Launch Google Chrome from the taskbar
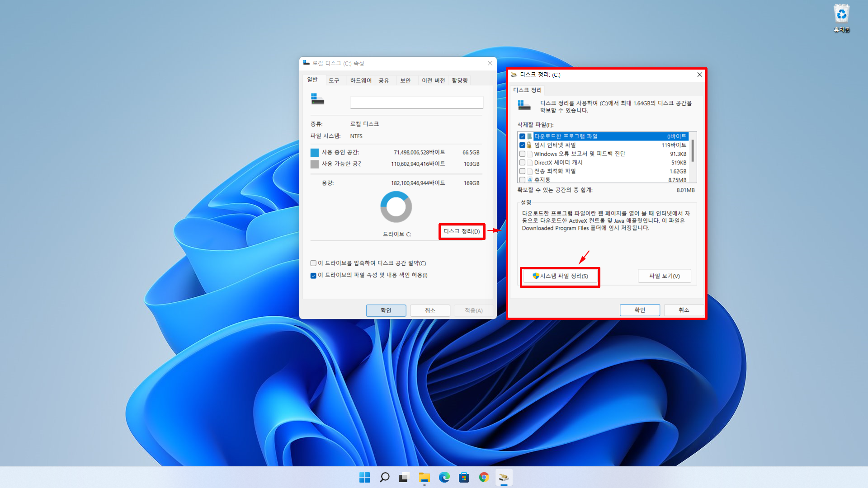868x488 pixels. point(484,477)
